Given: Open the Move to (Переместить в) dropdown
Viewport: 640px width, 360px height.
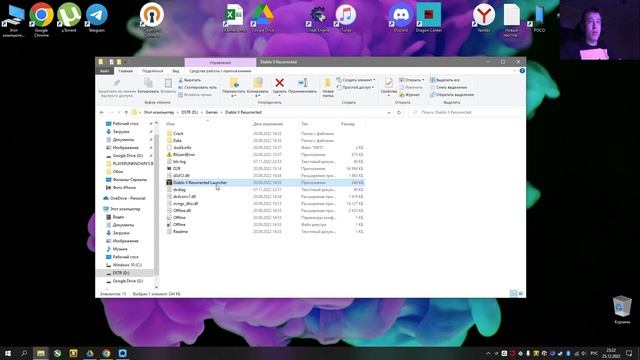Looking at the screenshot, I should tap(234, 87).
